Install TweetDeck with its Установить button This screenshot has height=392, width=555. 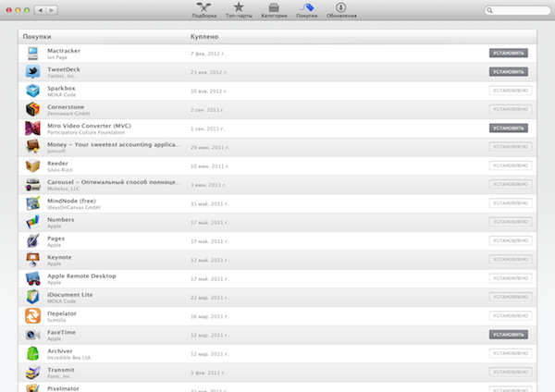(x=509, y=72)
